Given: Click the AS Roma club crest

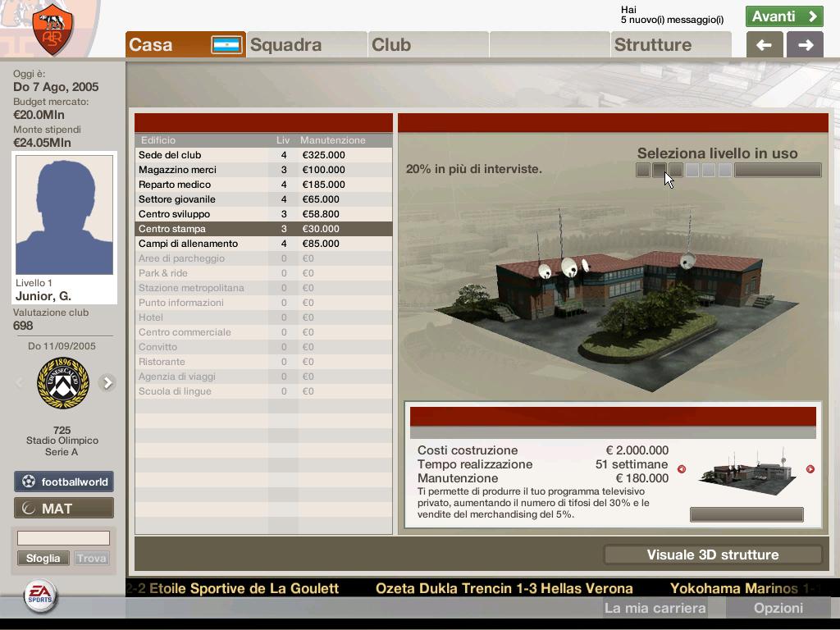Looking at the screenshot, I should click(x=52, y=29).
